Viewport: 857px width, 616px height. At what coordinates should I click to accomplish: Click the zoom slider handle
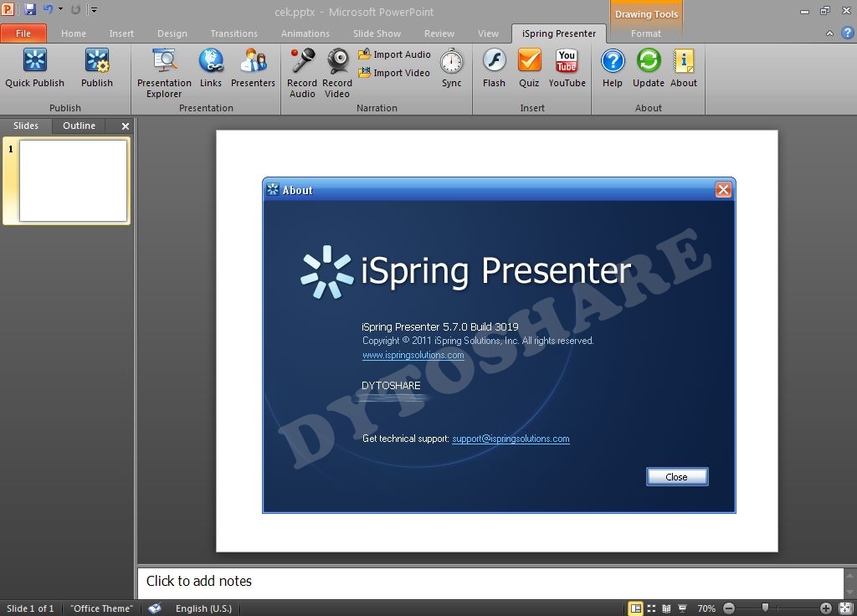765,608
